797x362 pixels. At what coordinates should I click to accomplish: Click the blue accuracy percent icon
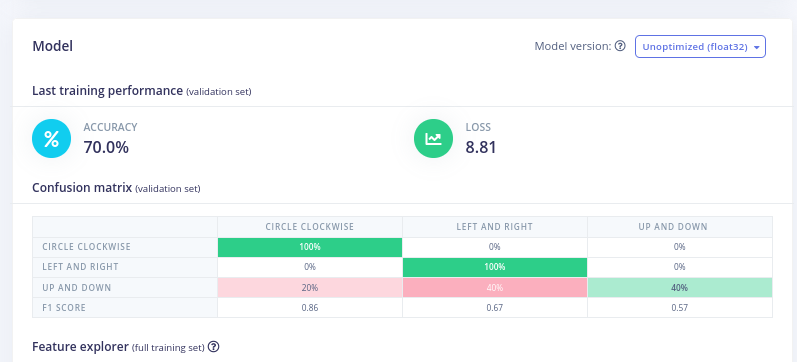(x=51, y=138)
